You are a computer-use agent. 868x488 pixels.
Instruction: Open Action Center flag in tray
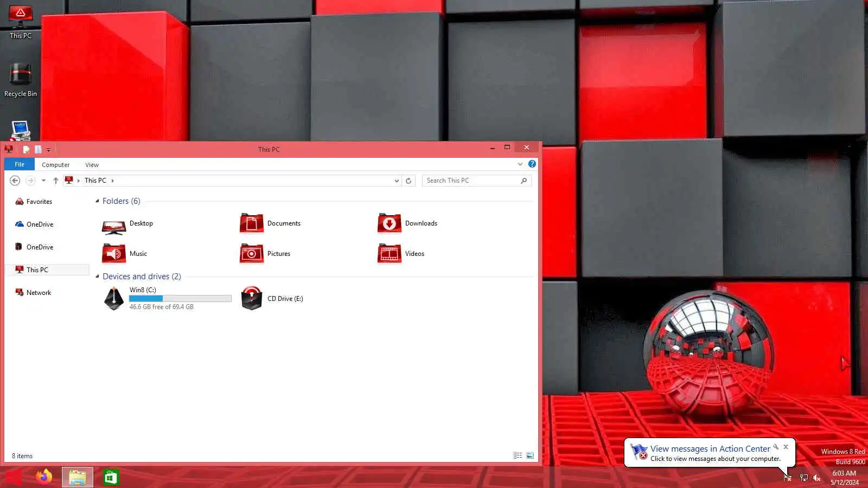coord(788,478)
